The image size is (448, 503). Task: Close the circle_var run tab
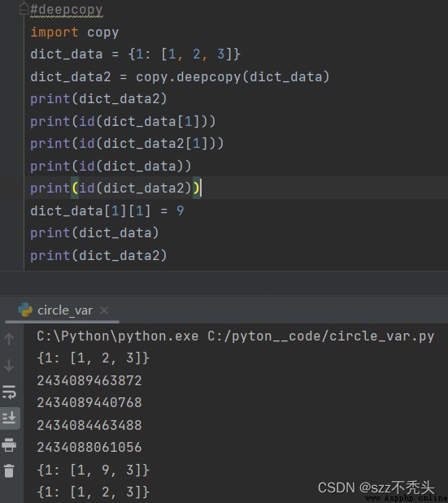pos(104,310)
